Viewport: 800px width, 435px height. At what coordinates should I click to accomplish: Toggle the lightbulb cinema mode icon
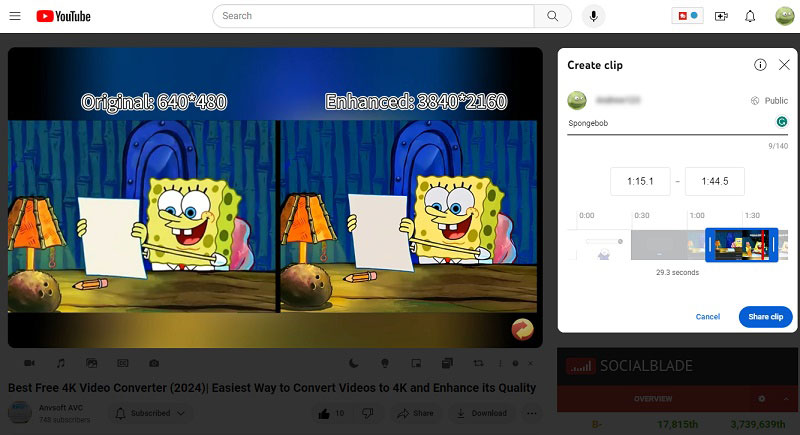click(x=385, y=363)
